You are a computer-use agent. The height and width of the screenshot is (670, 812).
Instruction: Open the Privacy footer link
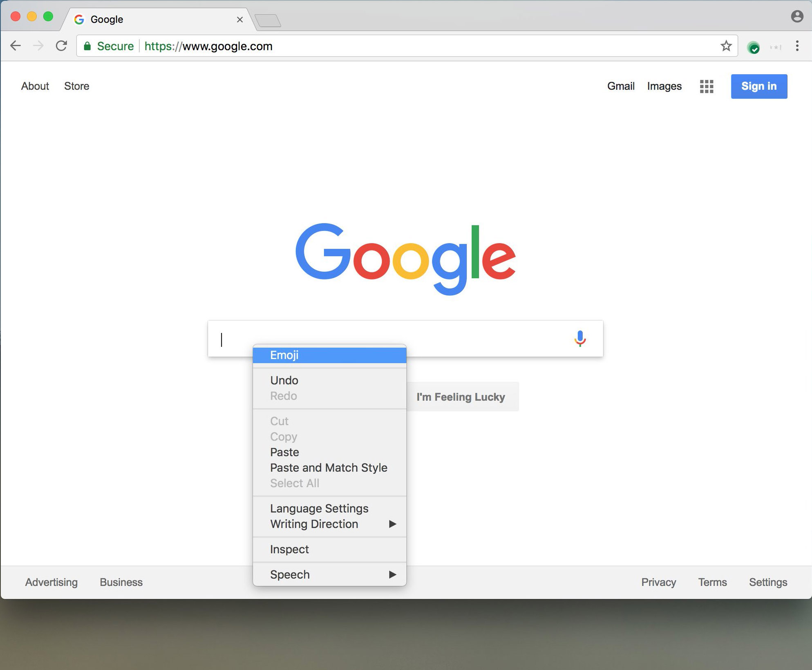[x=658, y=582]
